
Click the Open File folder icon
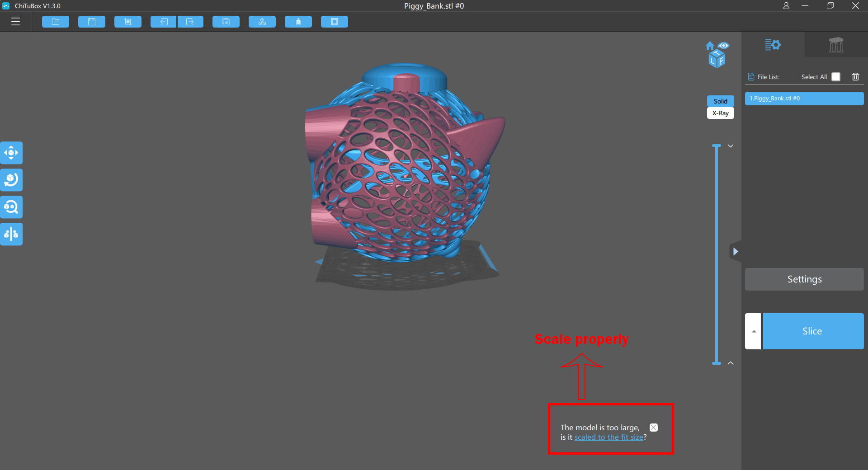click(x=56, y=22)
